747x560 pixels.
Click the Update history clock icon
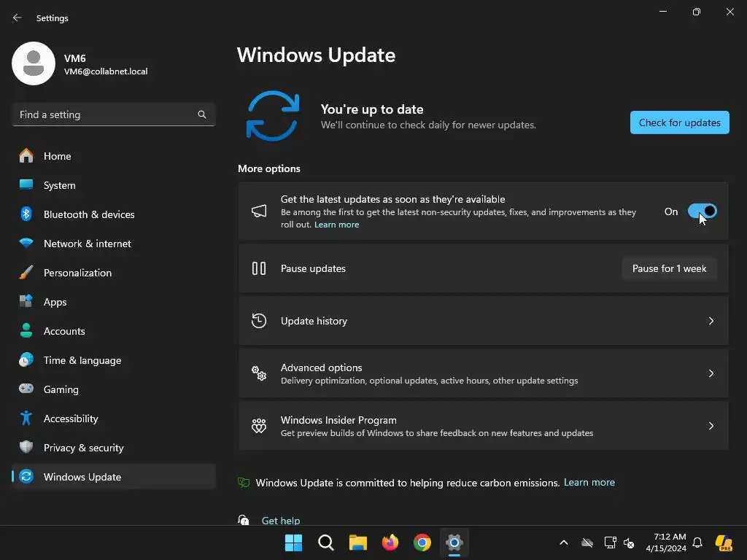click(x=259, y=321)
